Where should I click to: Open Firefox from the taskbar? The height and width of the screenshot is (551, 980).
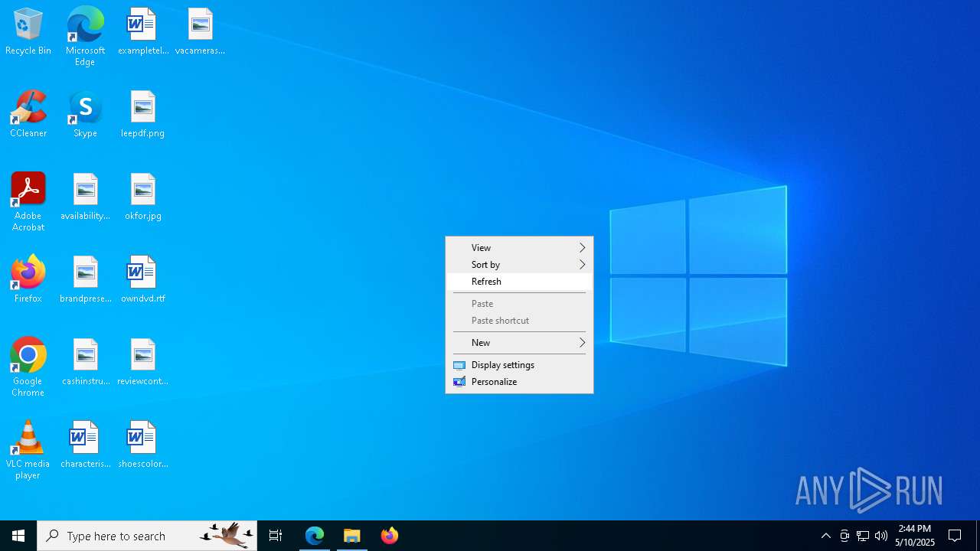click(x=390, y=536)
